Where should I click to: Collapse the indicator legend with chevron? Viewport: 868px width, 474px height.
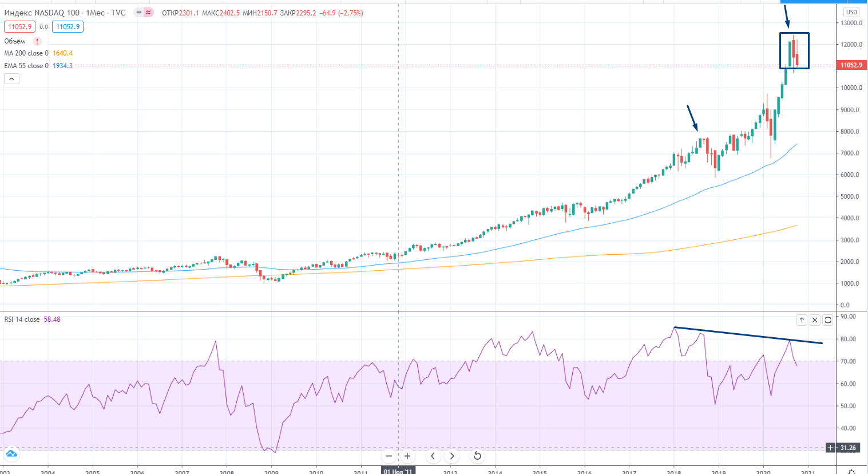(11, 78)
